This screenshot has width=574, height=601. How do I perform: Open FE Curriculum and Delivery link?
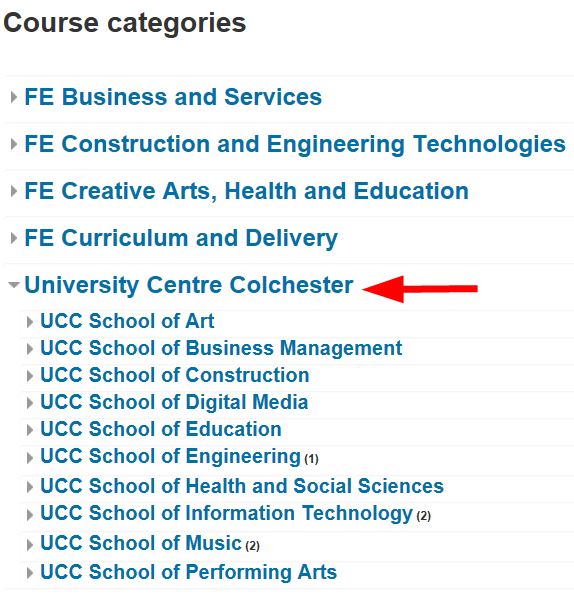[x=181, y=238]
